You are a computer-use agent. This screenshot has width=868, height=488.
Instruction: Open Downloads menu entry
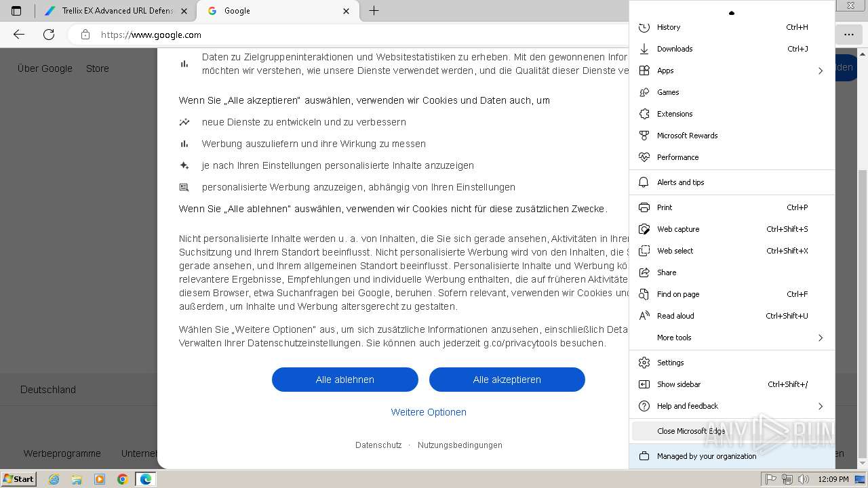[732, 49]
